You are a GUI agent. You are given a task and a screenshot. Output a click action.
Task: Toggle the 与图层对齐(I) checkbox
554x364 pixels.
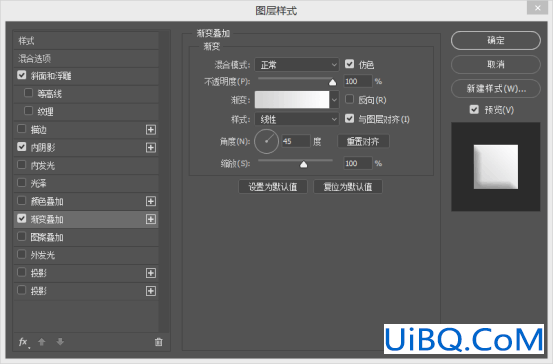click(349, 118)
